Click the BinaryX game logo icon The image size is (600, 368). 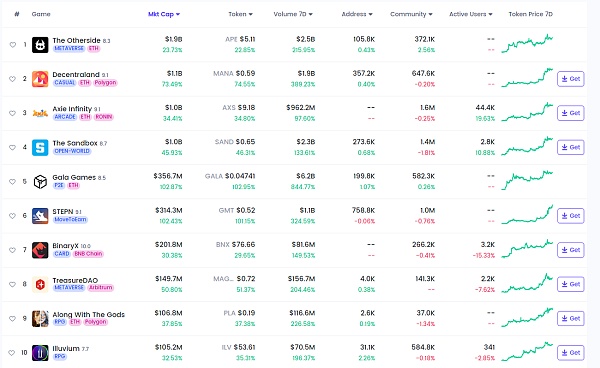(40, 250)
